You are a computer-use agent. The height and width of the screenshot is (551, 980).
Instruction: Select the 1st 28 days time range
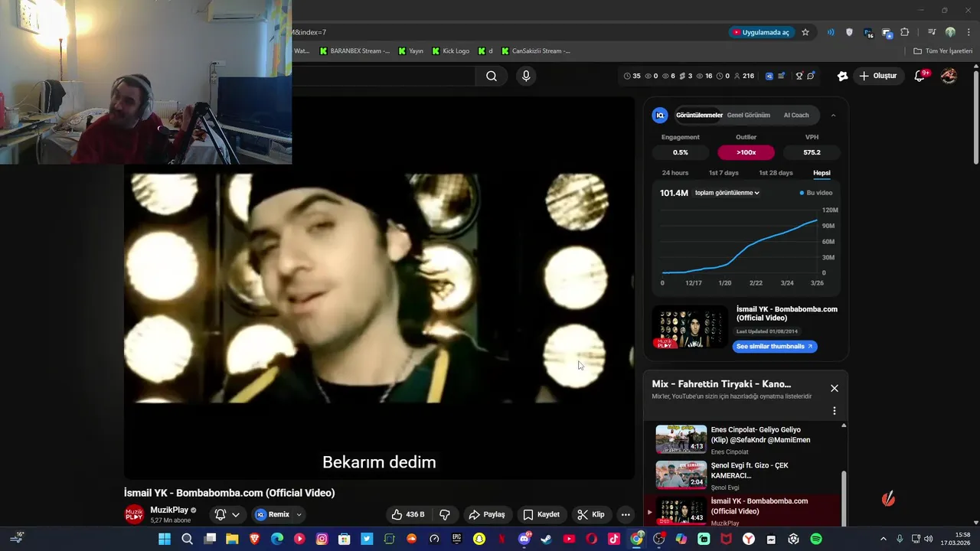tap(776, 173)
